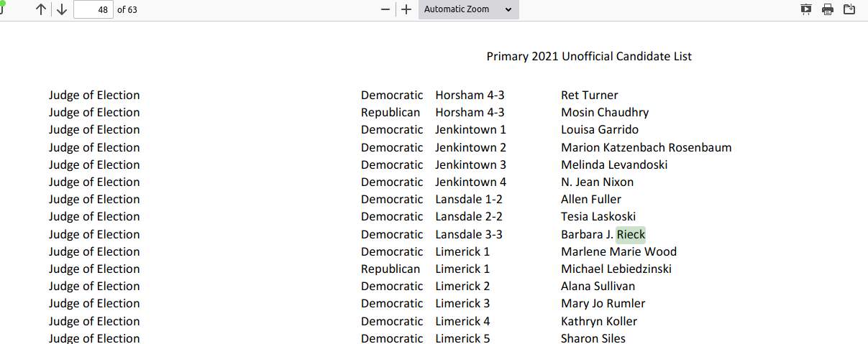Click Judge of Election in the Limerick 3 row
Screen dimensions: 868x344
point(94,304)
